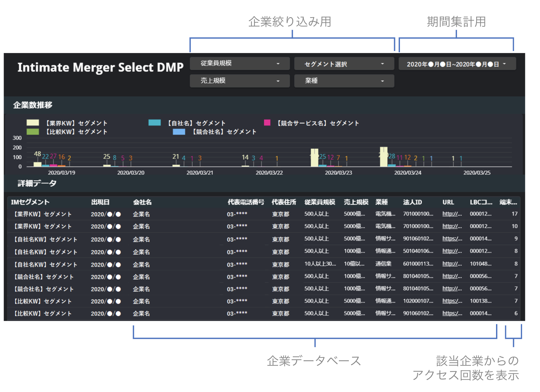Click the 【自社名】セグメント teal legend swatch
The height and width of the screenshot is (392, 540).
coord(154,123)
